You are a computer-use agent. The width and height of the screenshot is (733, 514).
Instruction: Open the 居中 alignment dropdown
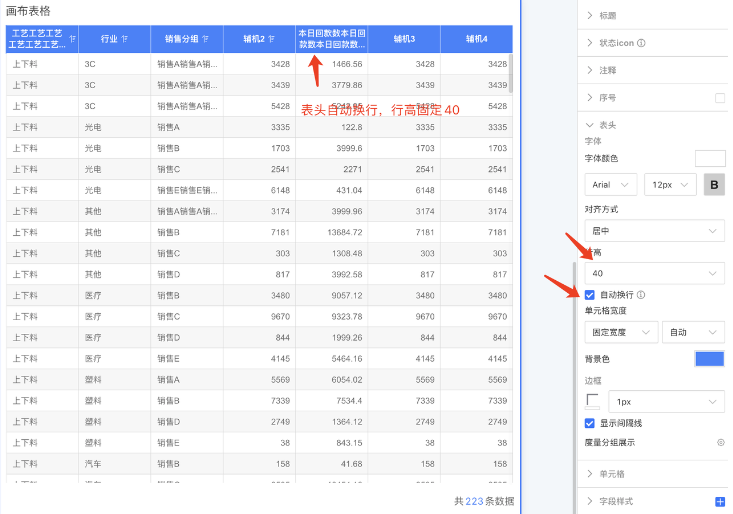tap(654, 231)
